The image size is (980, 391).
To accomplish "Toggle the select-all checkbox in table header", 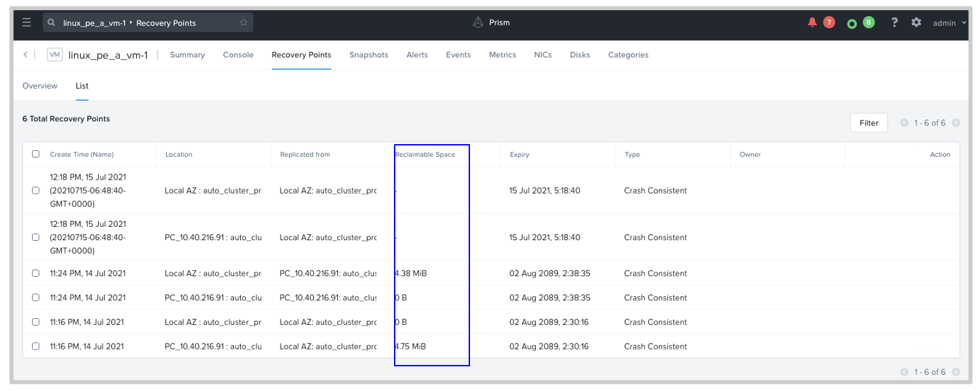I will point(36,154).
